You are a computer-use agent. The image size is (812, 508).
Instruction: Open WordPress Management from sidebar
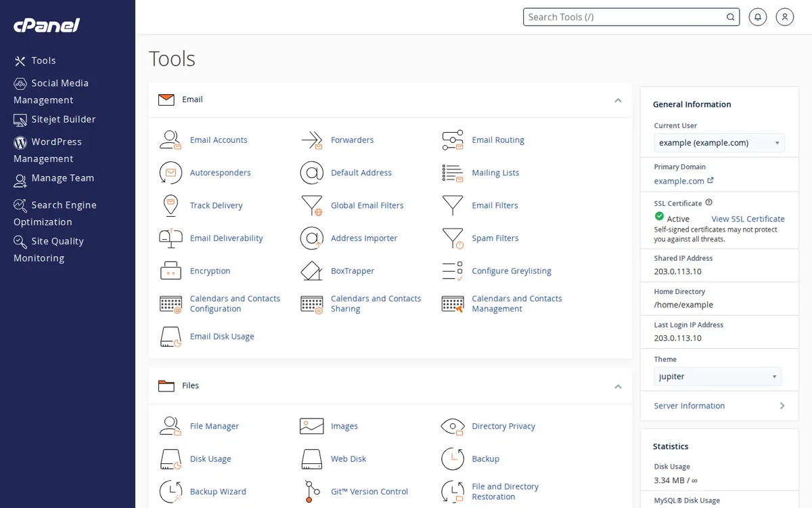[47, 150]
